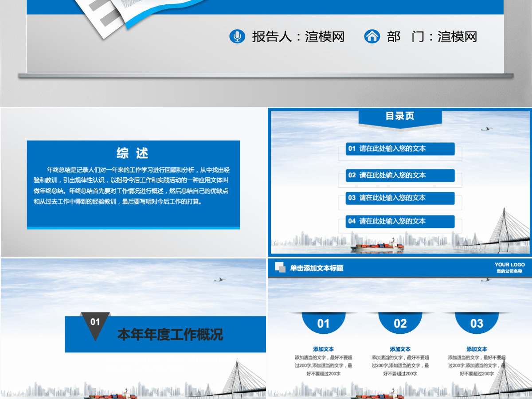Click the 添加文本 heading under number 03
532x399 pixels.
477,349
